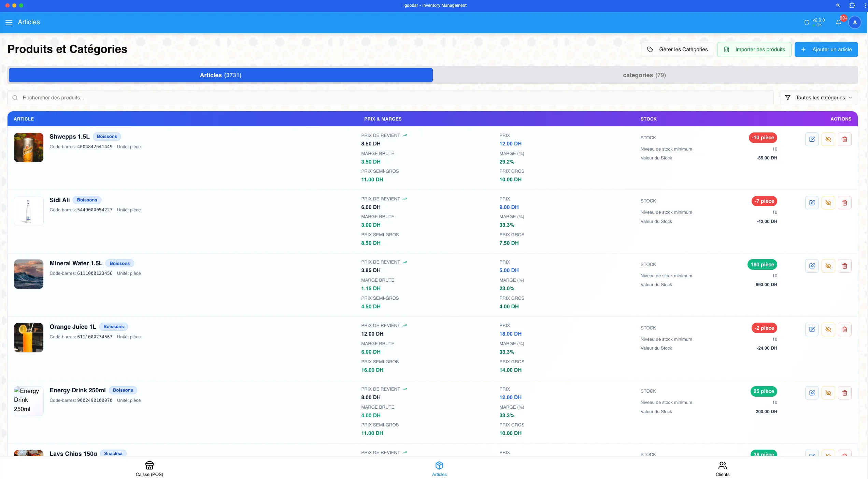Toggle visibility of Energy Drink 250ml
868x479 pixels.
[x=828, y=393]
